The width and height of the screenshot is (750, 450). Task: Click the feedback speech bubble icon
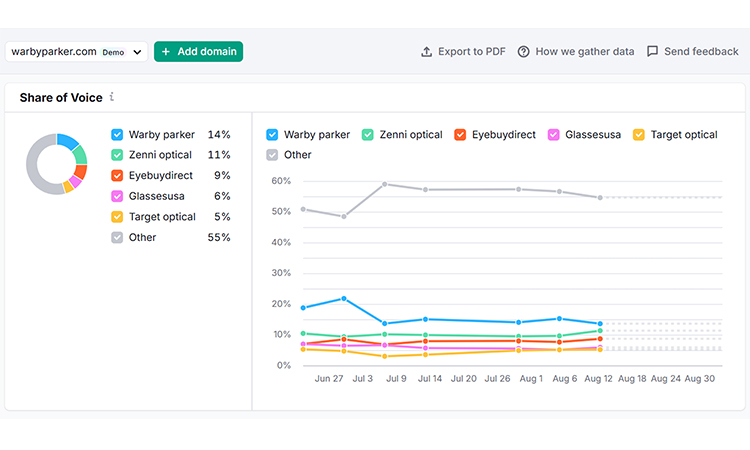[x=652, y=52]
